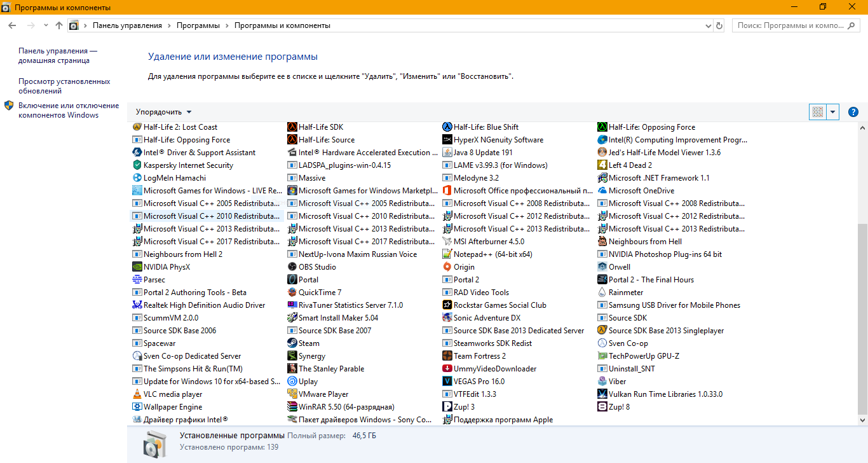Expand the chevron after Панель управления breadcrumb

click(x=169, y=25)
